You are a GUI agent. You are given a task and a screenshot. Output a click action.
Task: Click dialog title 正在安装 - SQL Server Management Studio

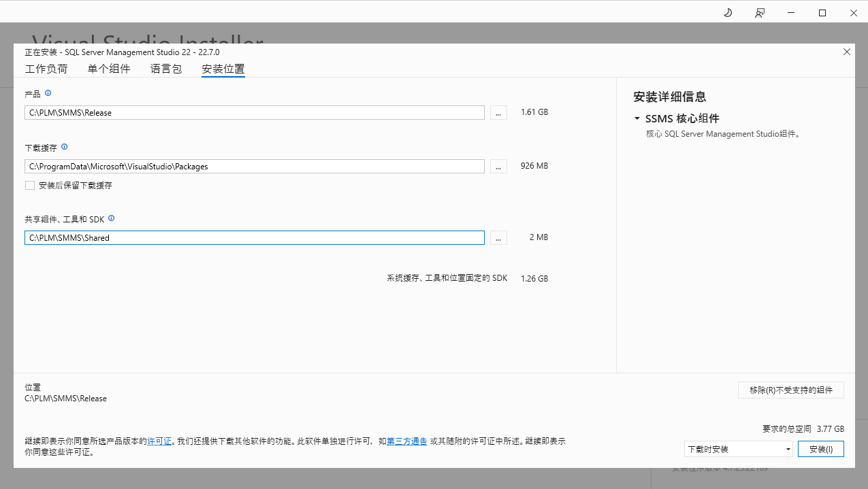coord(122,52)
